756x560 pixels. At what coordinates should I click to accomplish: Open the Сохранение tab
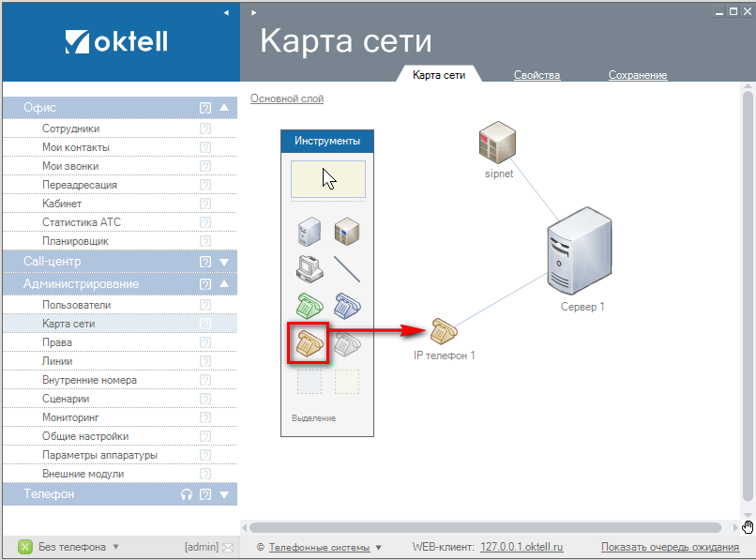pyautogui.click(x=637, y=75)
